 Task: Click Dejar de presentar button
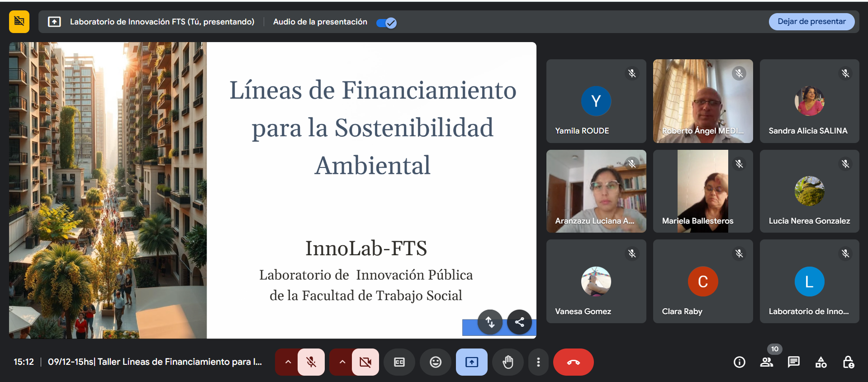point(811,22)
